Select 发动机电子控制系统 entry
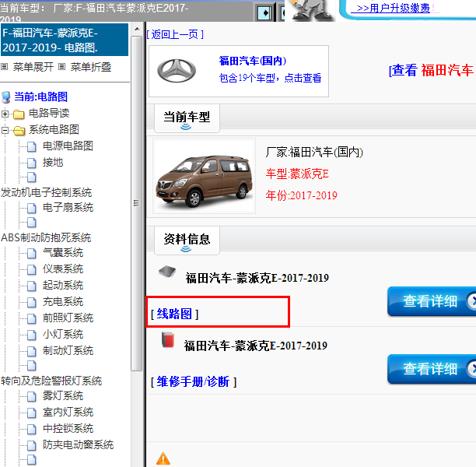Screen dimensions: 476x467 click(x=46, y=192)
